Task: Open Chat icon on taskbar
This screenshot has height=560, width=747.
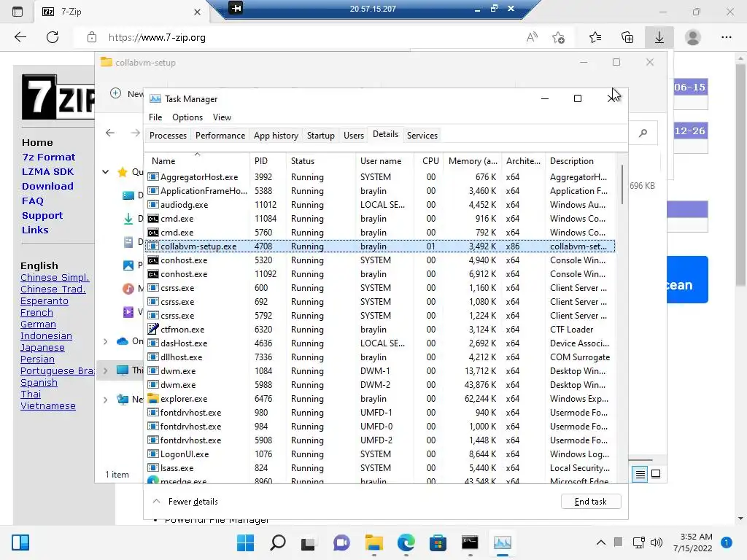Action: tap(341, 542)
